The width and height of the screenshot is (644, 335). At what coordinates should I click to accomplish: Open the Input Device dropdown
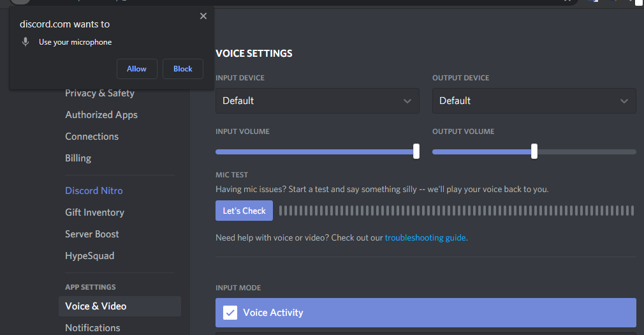(318, 101)
